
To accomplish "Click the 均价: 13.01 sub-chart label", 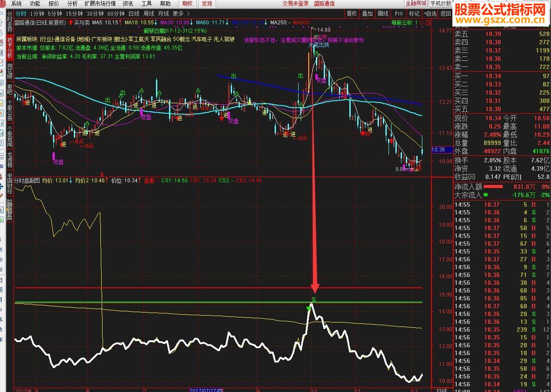I will pos(55,180).
